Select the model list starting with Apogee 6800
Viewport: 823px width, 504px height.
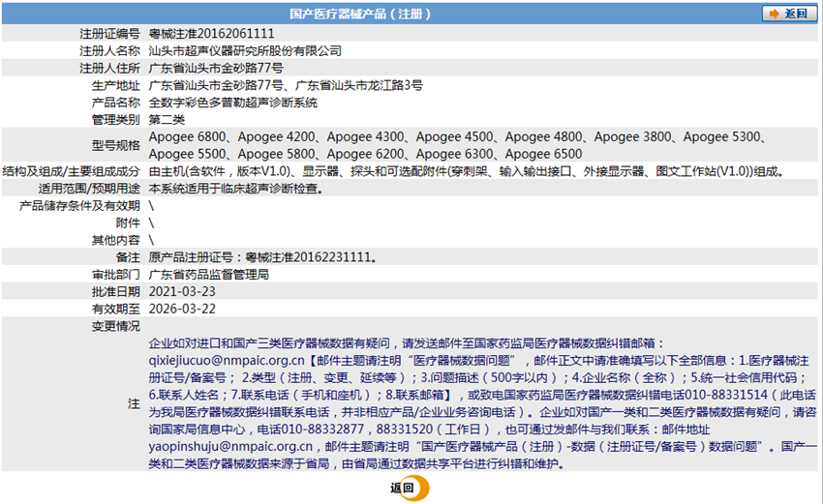coord(458,145)
